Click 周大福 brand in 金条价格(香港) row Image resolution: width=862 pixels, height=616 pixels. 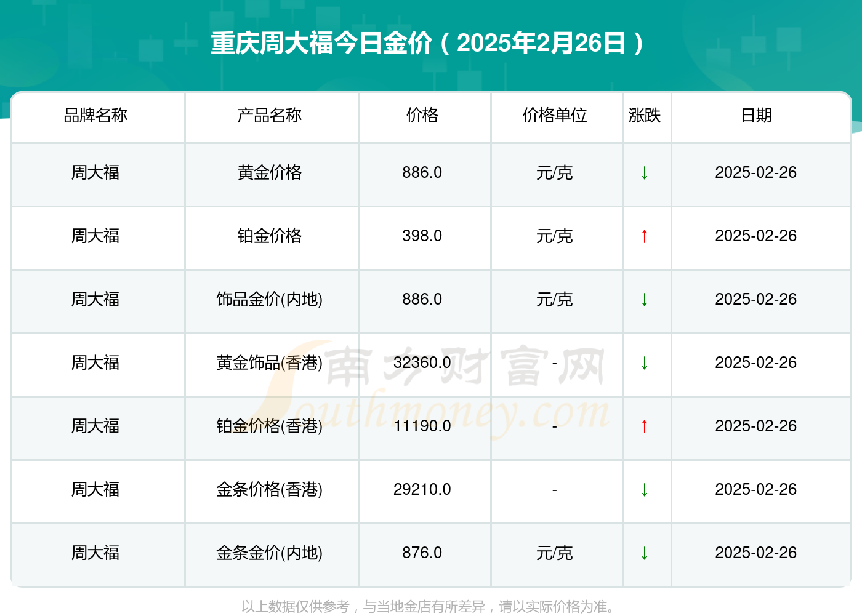pos(95,490)
